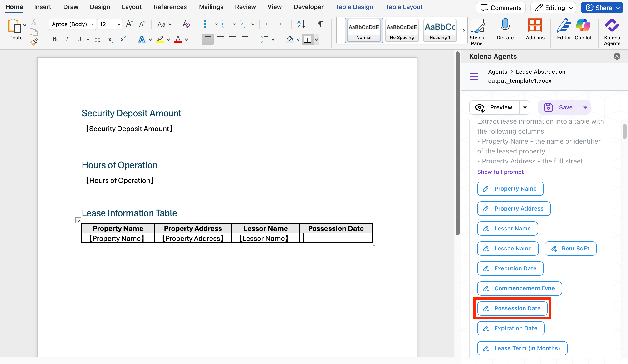
Task: Insert the Possession Date field button
Action: coord(512,308)
